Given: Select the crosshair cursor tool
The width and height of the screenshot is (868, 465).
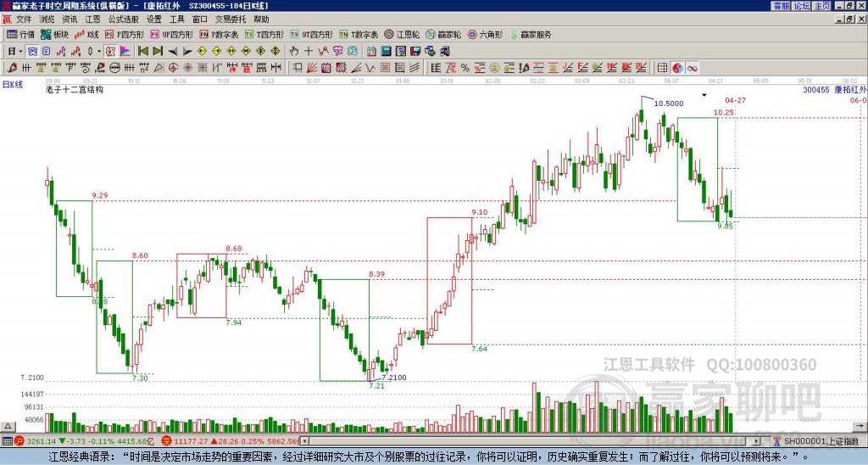Looking at the screenshot, I should tap(309, 52).
